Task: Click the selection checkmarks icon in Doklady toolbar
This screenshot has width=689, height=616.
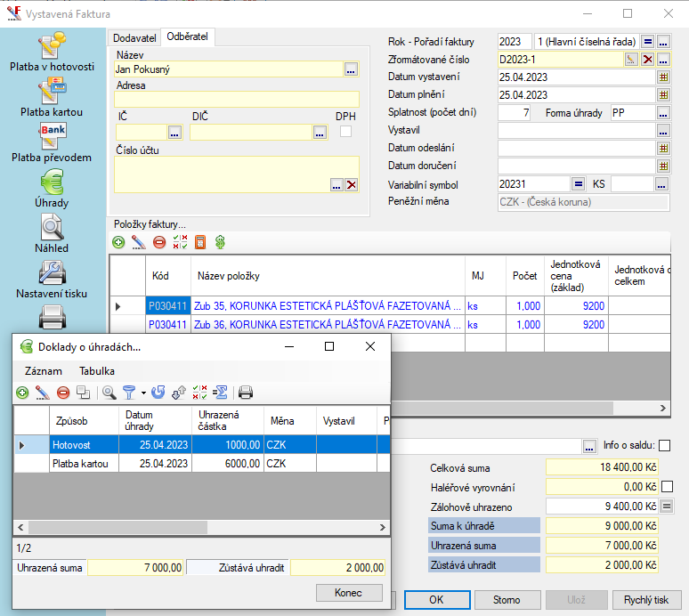Action: tap(199, 393)
